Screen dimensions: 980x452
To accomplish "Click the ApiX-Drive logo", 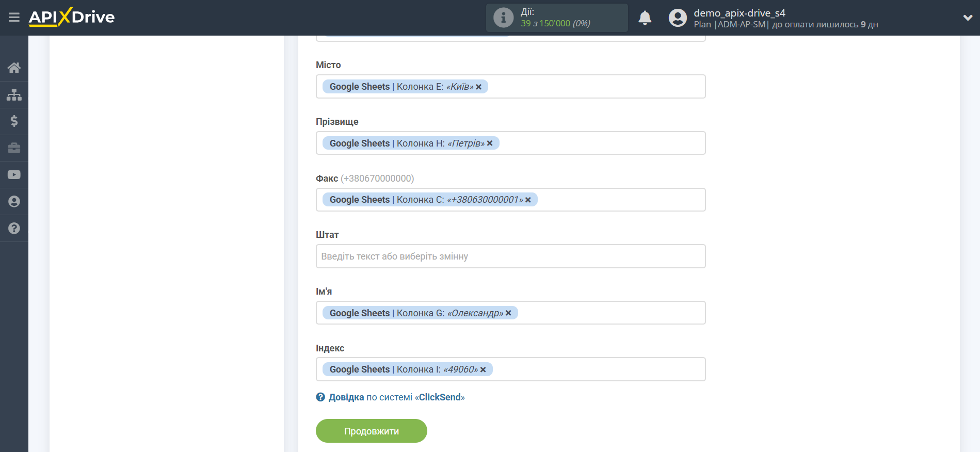I will point(72,17).
